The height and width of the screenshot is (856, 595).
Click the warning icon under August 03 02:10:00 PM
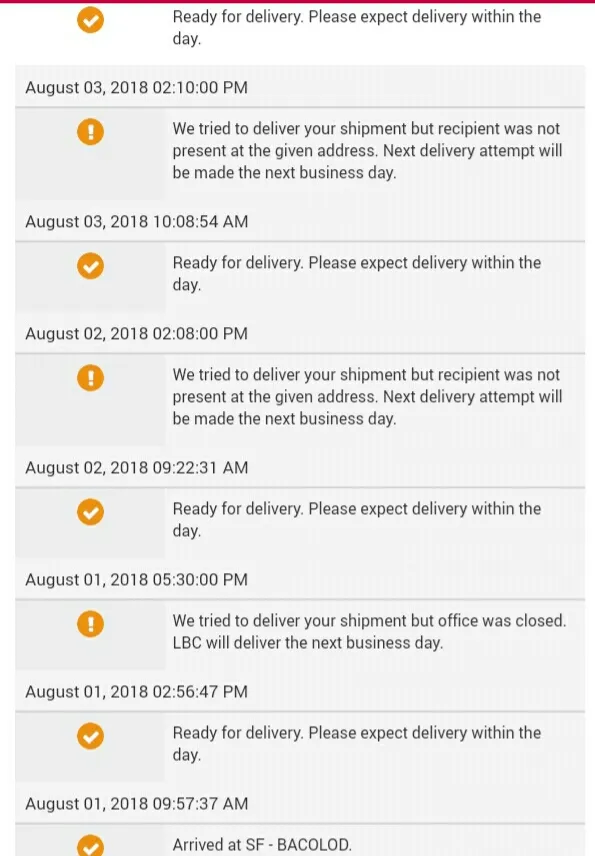91,132
